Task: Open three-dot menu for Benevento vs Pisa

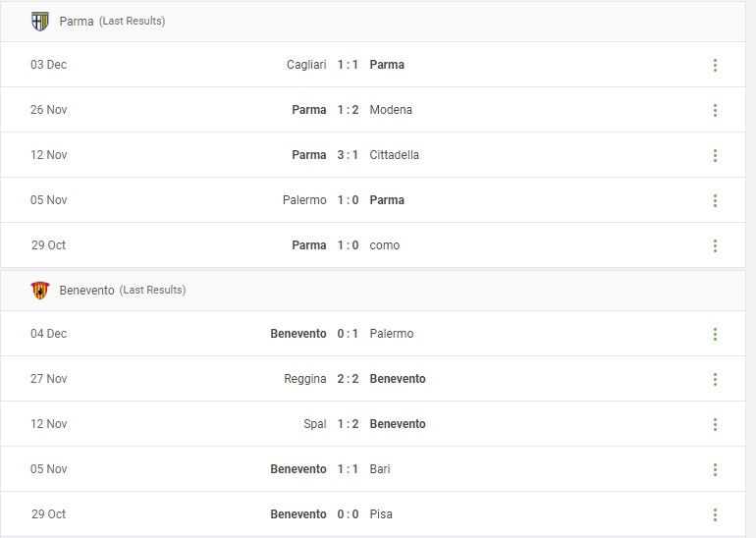Action: 715,514
